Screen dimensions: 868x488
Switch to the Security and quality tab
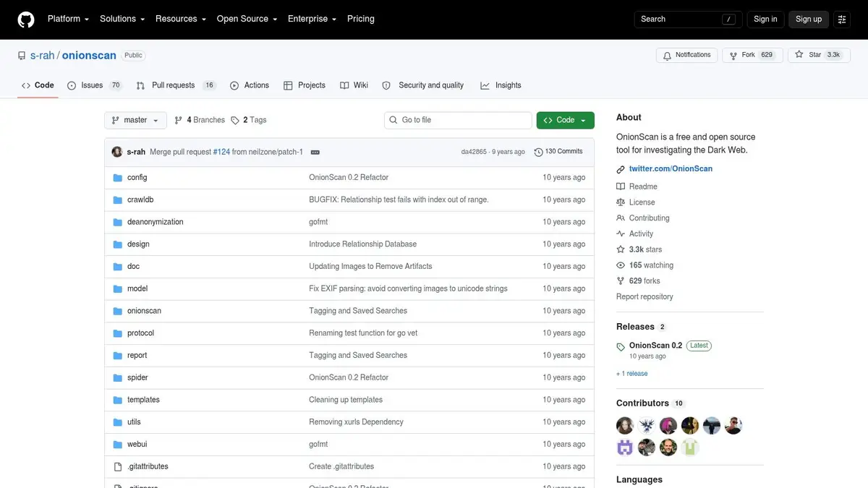pos(423,85)
